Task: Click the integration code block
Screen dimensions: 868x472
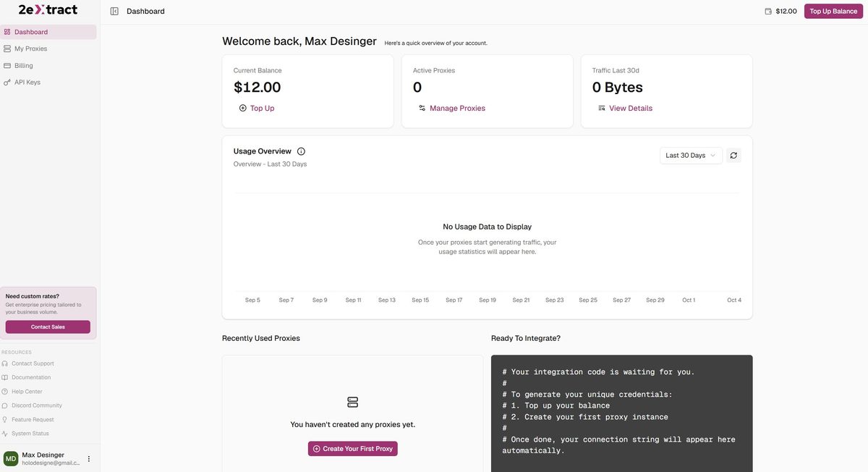Action: [622, 413]
